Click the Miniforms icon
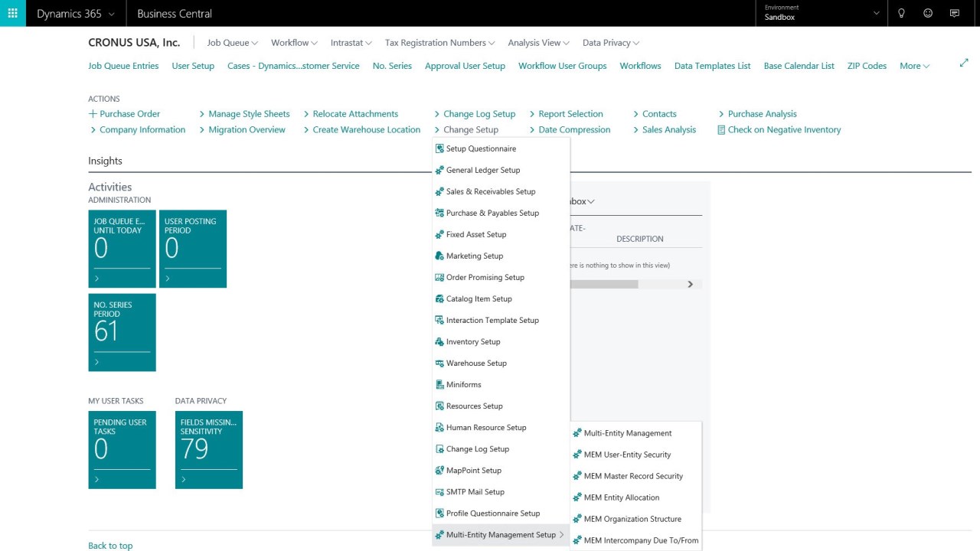This screenshot has height=551, width=980. tap(439, 384)
